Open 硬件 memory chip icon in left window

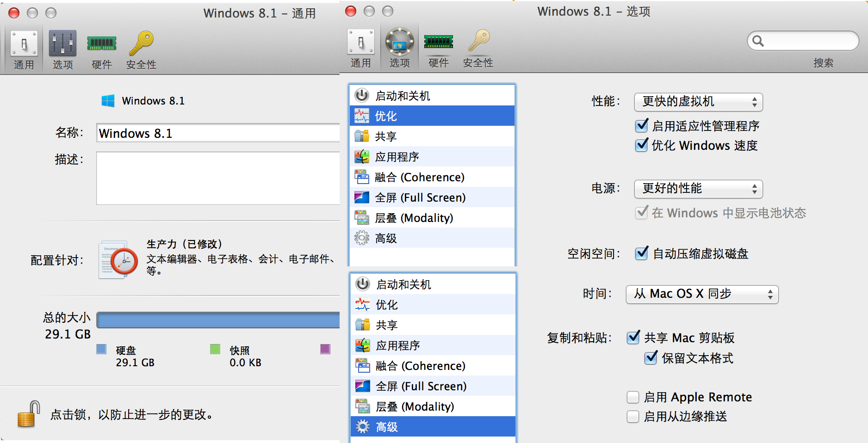[x=102, y=44]
